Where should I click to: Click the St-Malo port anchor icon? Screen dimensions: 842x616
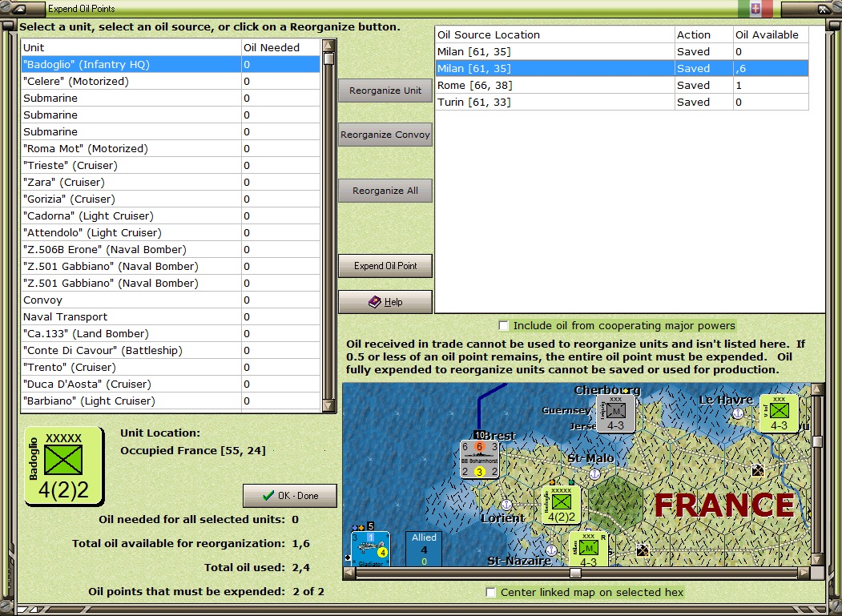[x=594, y=474]
